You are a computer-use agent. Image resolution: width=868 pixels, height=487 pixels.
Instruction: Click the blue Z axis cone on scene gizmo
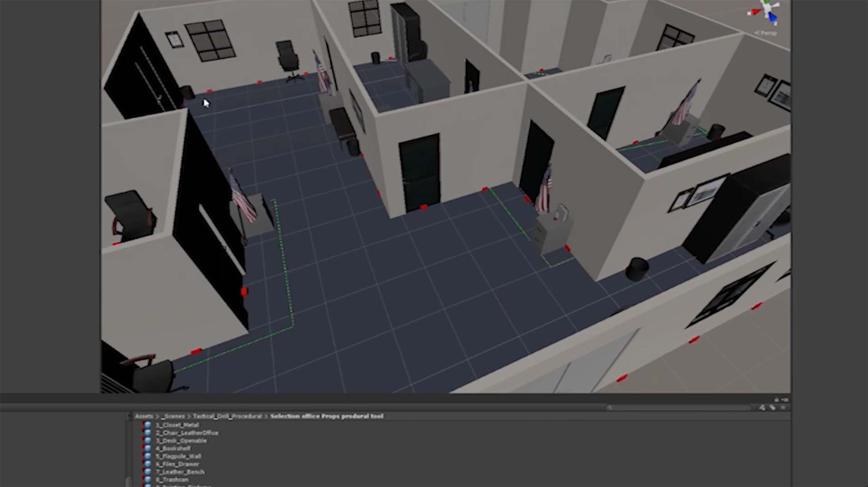pos(773,17)
